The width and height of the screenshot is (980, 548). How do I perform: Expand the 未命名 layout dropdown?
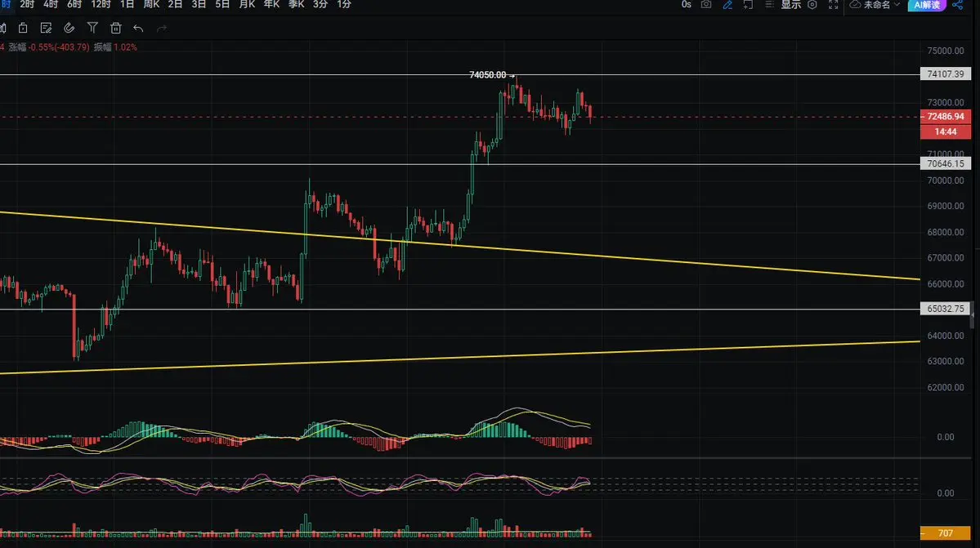(x=875, y=4)
